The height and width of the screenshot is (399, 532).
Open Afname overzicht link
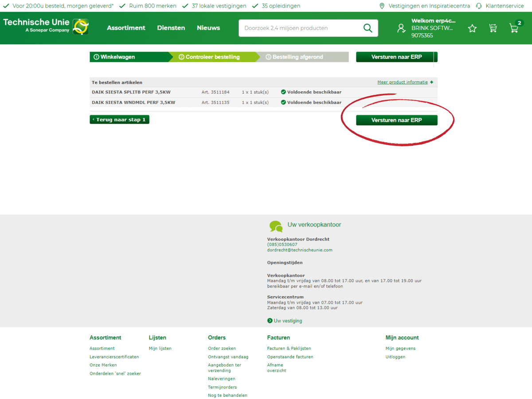[277, 368]
